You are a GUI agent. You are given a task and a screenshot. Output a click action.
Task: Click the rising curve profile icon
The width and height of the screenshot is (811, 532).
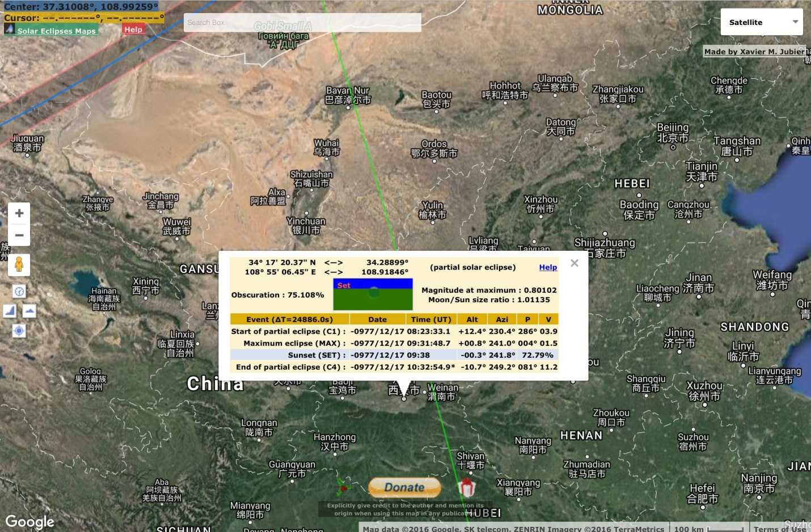10,311
